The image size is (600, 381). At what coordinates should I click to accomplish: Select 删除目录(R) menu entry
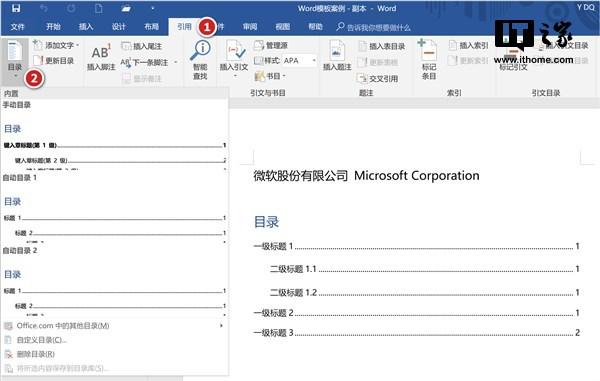click(115, 354)
